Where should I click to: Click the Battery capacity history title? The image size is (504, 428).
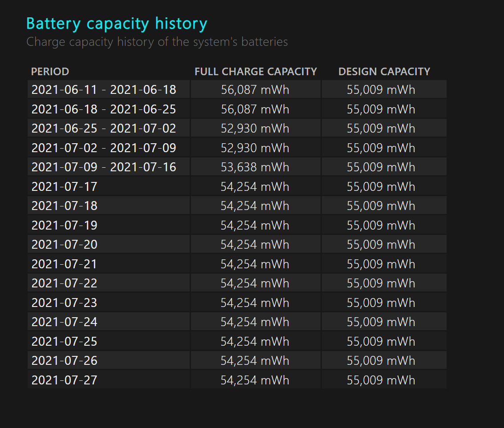117,23
